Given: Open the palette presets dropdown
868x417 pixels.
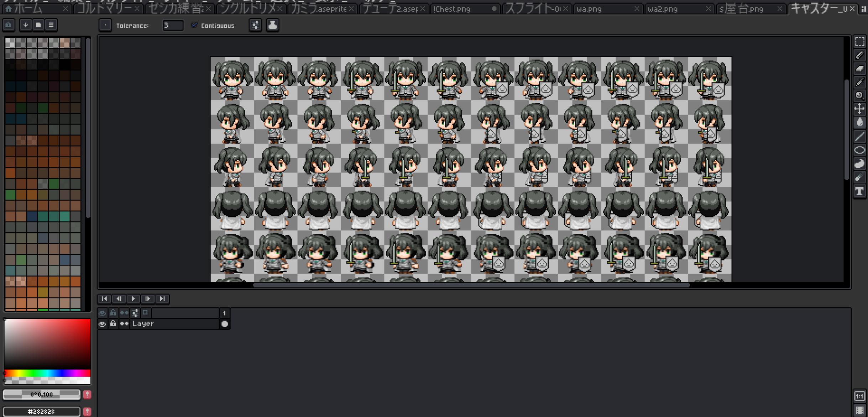Looking at the screenshot, I should click(38, 25).
